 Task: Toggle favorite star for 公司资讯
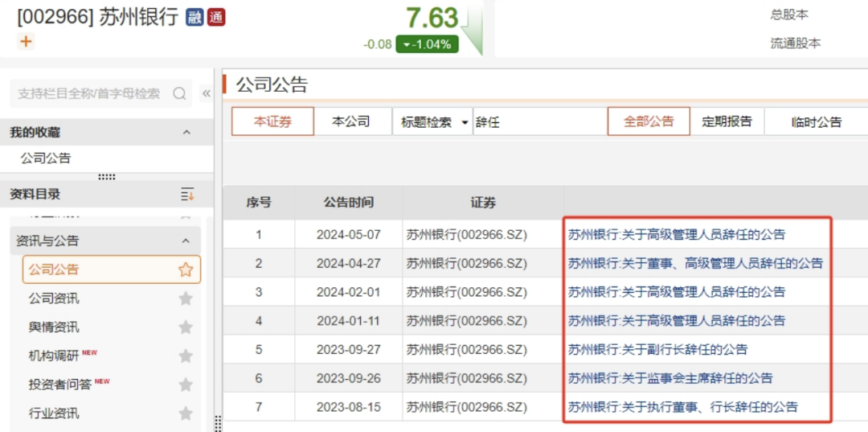pyautogui.click(x=186, y=299)
